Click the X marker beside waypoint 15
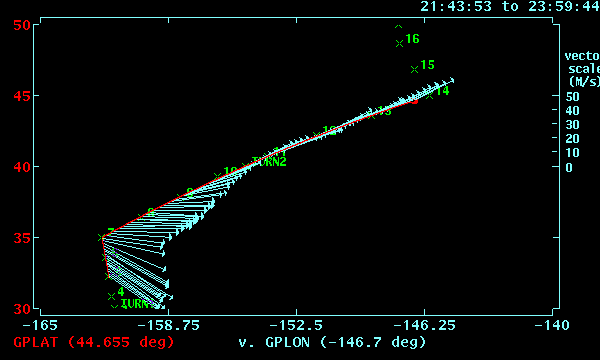Screen dimensions: 600x360 [x=414, y=70]
